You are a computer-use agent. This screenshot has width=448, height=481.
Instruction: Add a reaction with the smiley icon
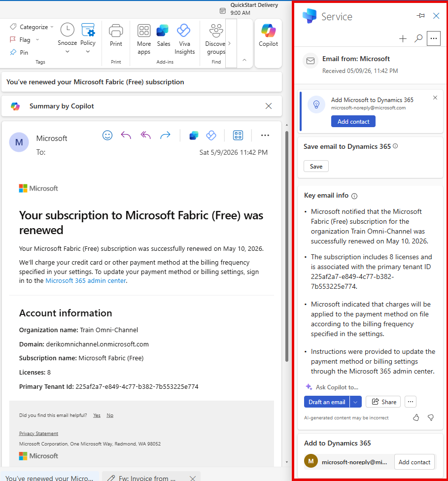pos(107,135)
